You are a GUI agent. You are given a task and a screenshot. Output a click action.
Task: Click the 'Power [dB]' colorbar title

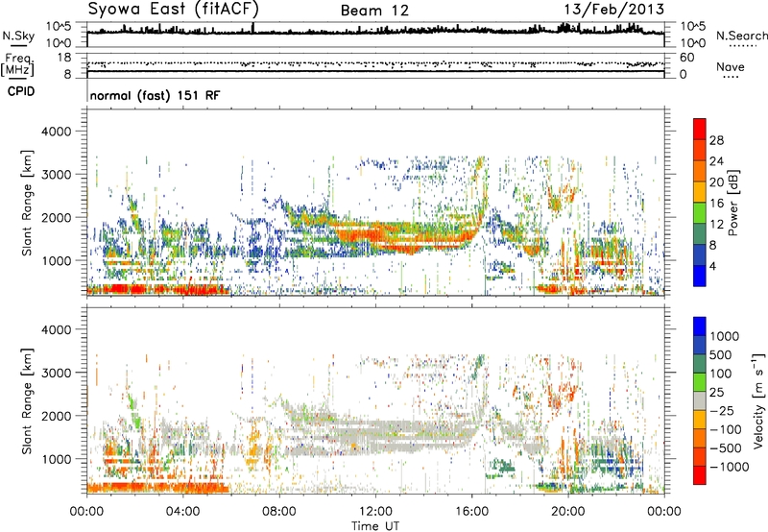732,203
